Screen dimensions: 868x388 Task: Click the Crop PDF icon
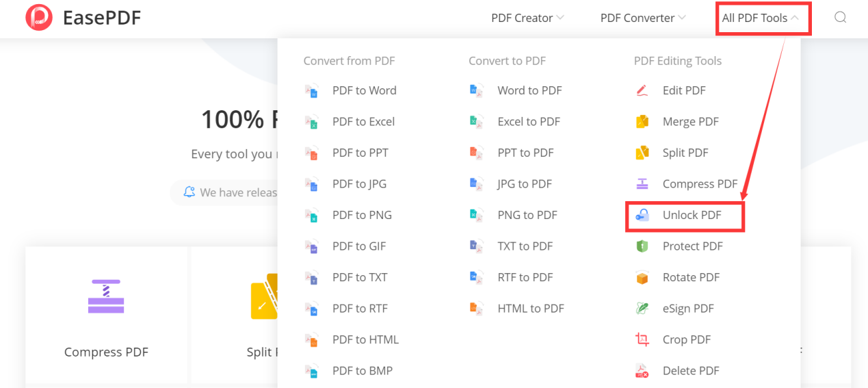click(x=642, y=339)
